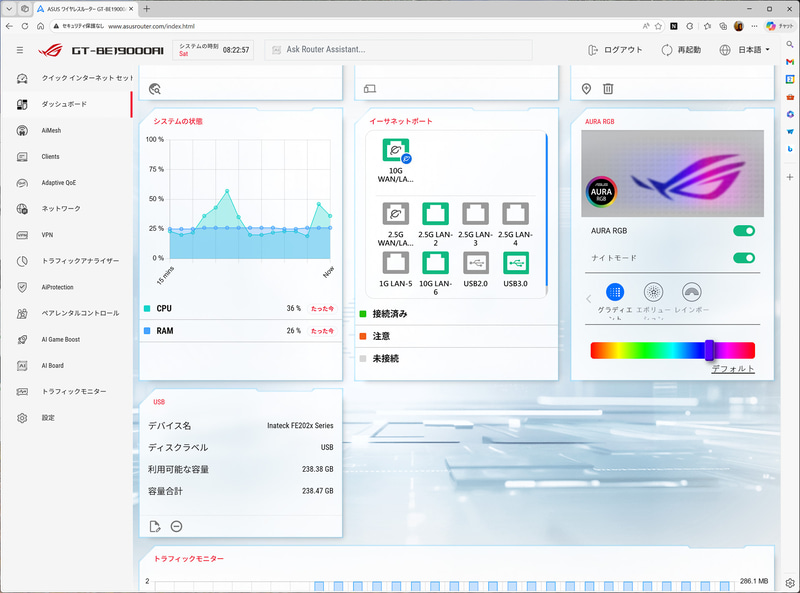Select the グラディエント lighting effect
800x593 pixels.
pyautogui.click(x=615, y=292)
